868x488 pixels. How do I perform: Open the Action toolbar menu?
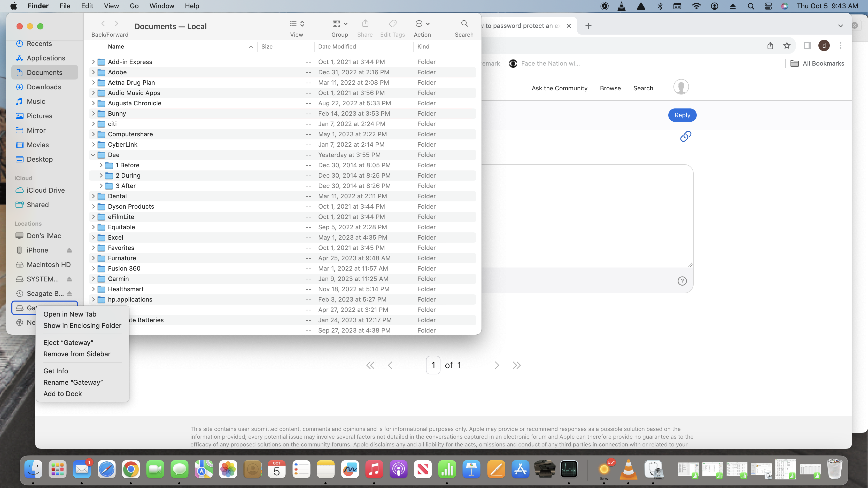(422, 23)
